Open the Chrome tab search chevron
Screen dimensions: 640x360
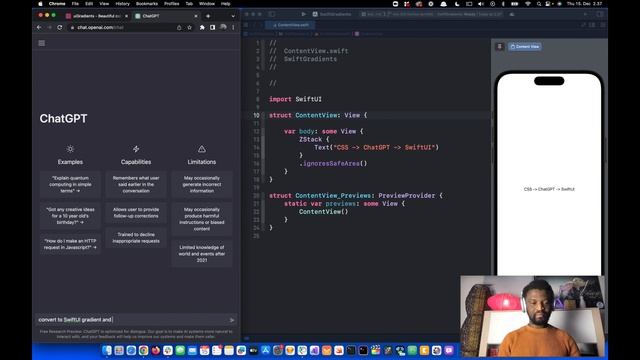pyautogui.click(x=233, y=16)
